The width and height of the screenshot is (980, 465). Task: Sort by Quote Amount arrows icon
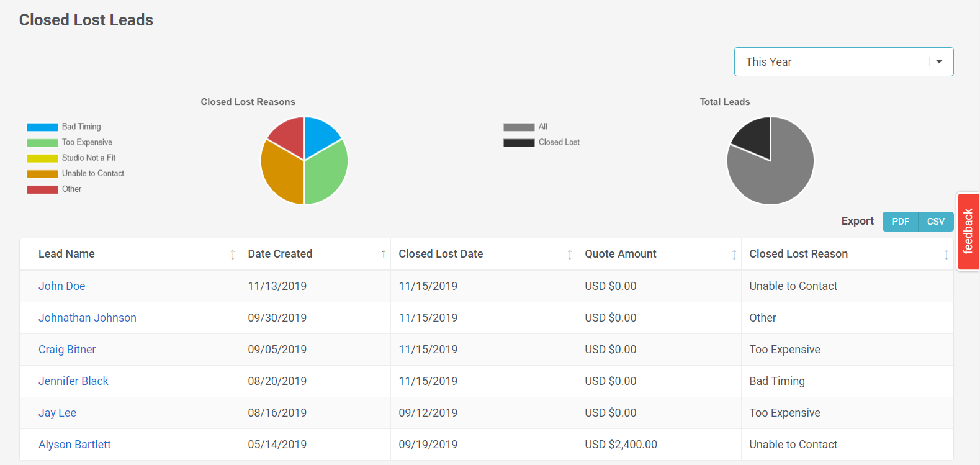point(734,255)
